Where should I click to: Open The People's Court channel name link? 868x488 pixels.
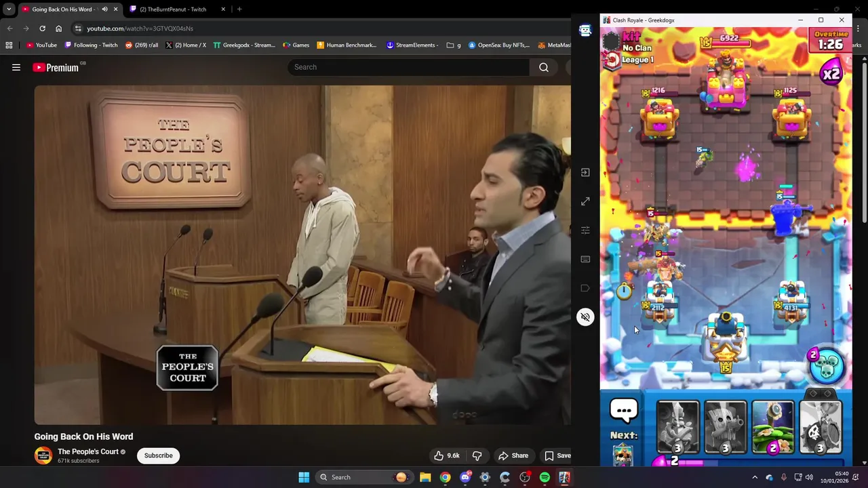click(x=88, y=451)
